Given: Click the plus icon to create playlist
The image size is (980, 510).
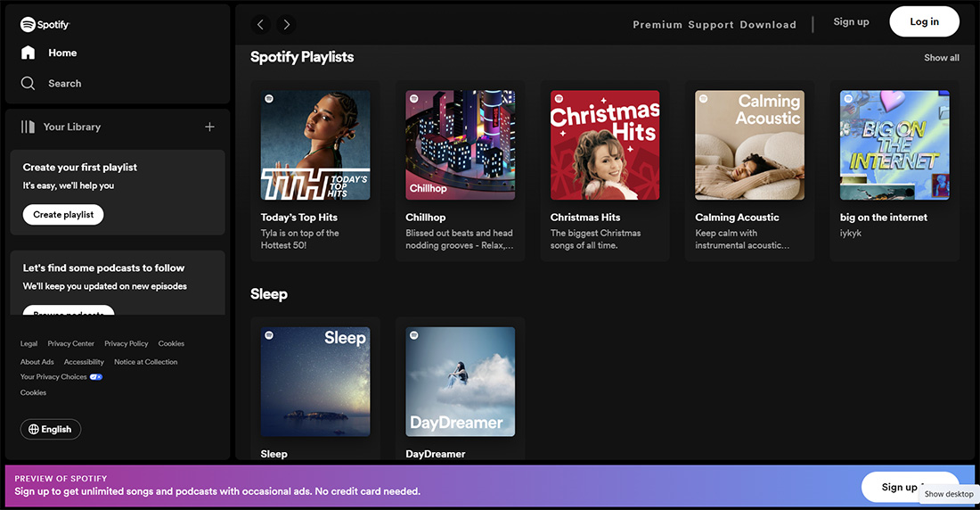Looking at the screenshot, I should coord(210,127).
